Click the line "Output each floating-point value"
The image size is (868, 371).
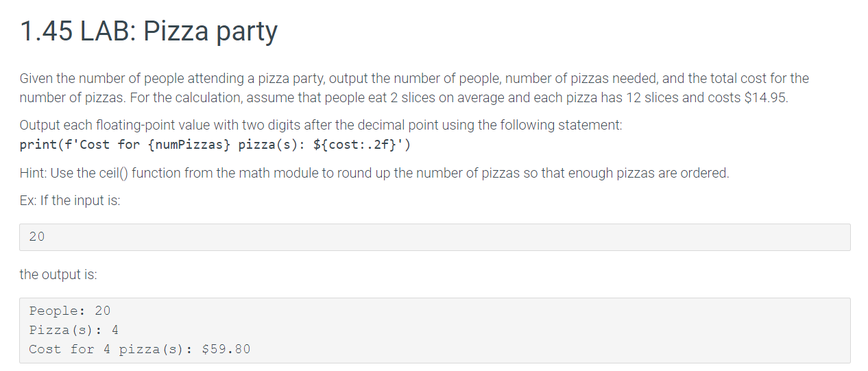point(321,125)
